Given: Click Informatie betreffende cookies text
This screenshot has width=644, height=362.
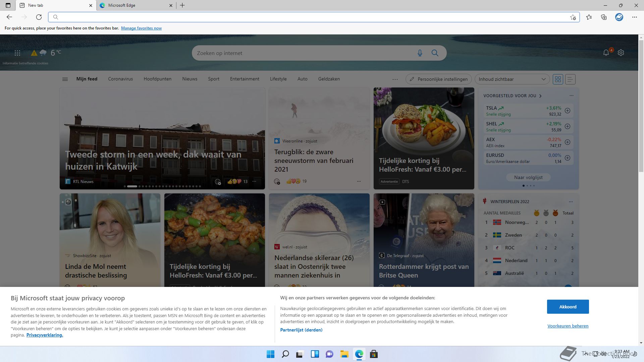Looking at the screenshot, I should click(25, 63).
